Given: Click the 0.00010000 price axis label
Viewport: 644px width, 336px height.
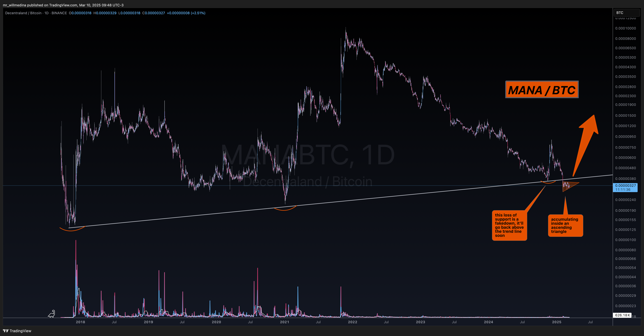Looking at the screenshot, I should coord(626,28).
